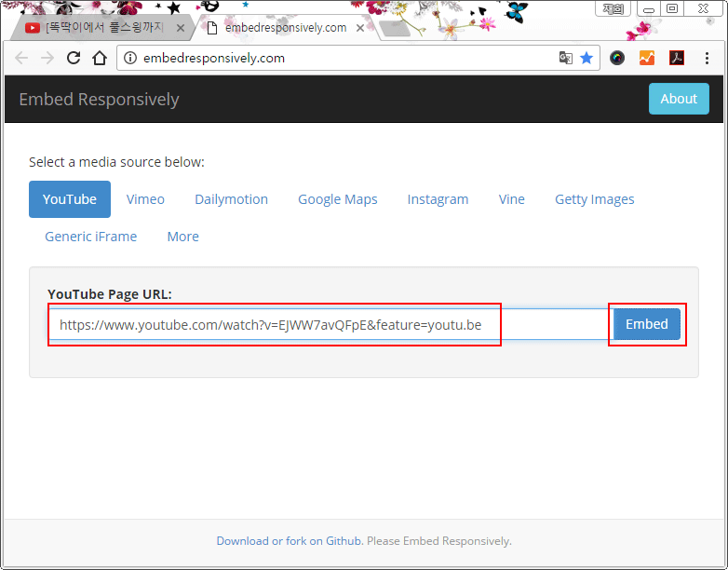Click the Adobe PDF extension icon
This screenshot has height=570, width=728.
pos(677,58)
